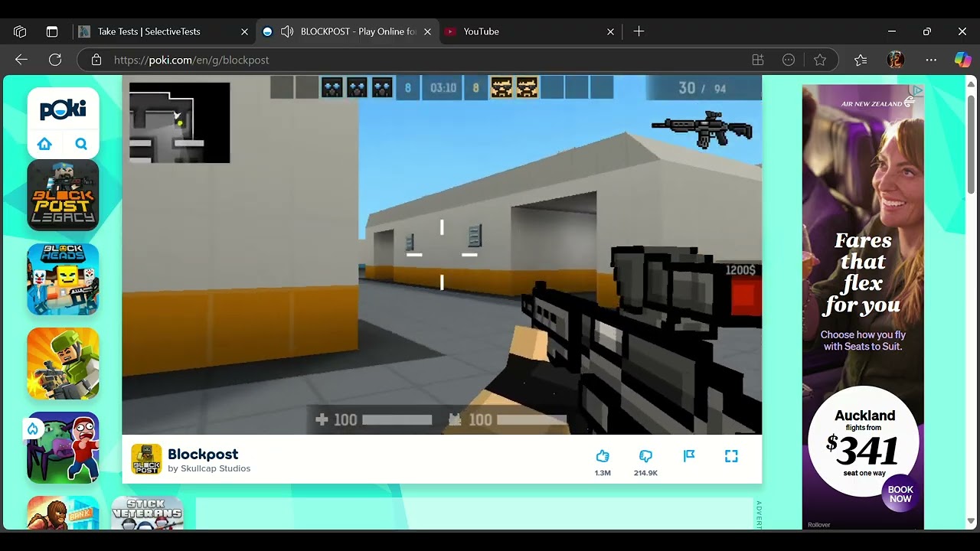The height and width of the screenshot is (551, 980).
Task: Click the assault rifle weapon icon in the HUD
Action: [702, 129]
